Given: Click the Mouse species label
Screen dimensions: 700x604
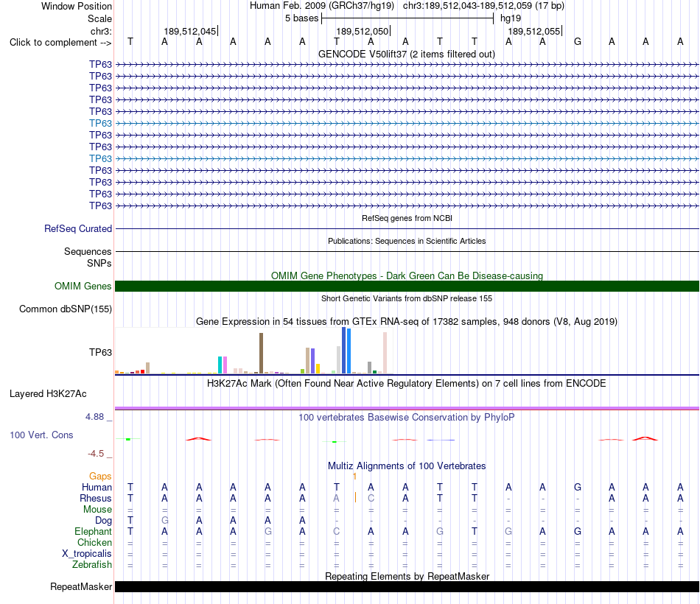Looking at the screenshot, I should point(97,510).
